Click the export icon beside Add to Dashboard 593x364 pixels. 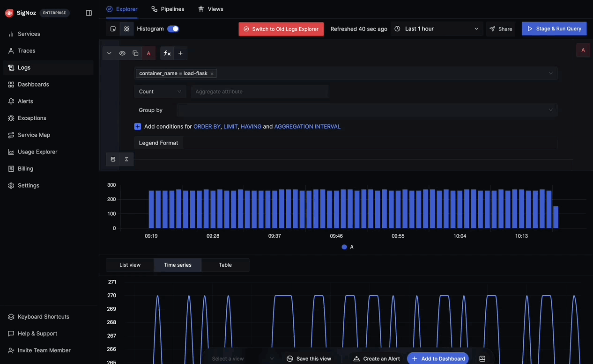click(482, 359)
